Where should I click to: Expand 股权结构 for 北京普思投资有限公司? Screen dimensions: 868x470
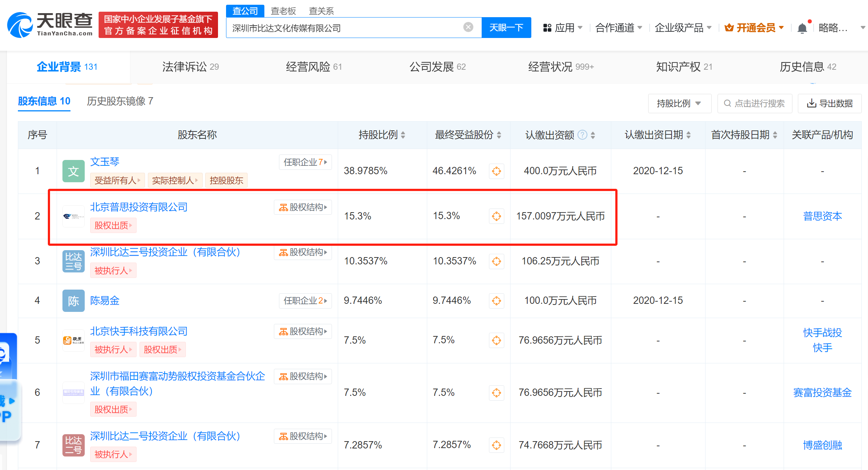pyautogui.click(x=303, y=207)
